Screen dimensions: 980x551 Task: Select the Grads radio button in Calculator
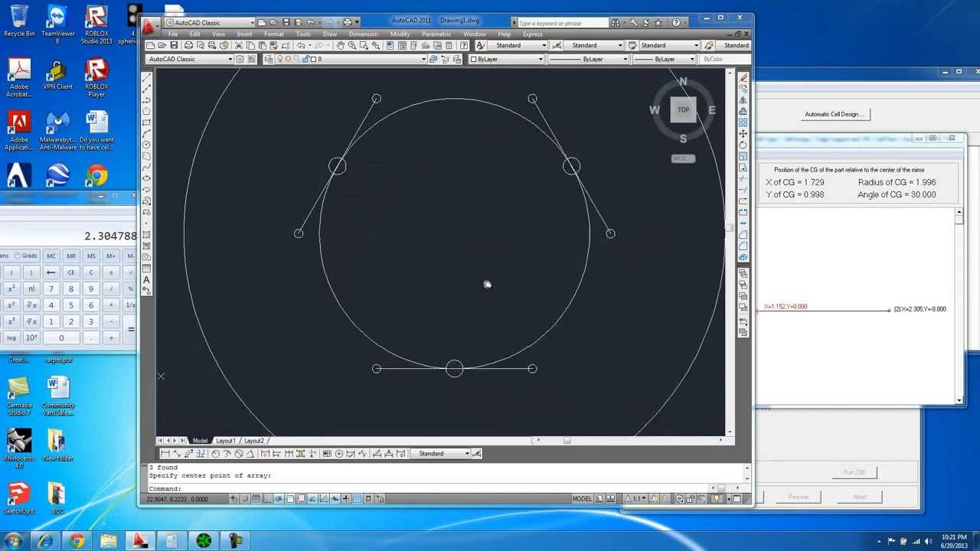25,256
